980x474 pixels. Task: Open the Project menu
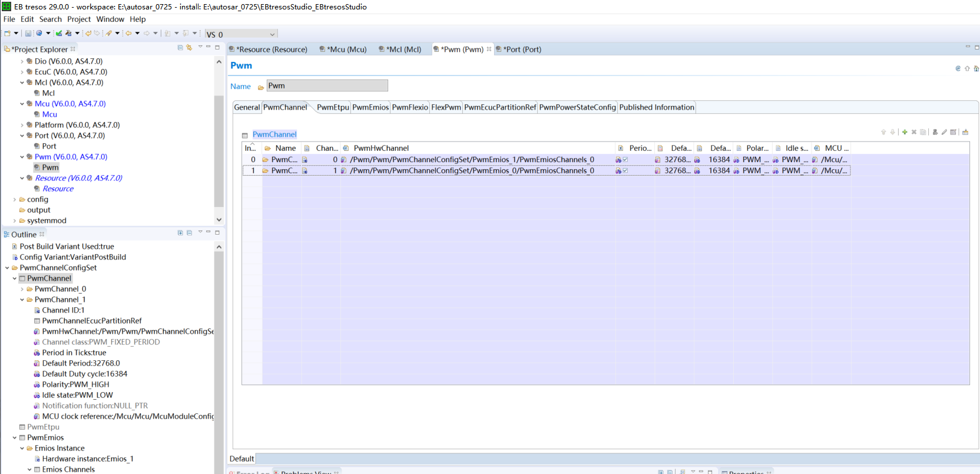(79, 19)
